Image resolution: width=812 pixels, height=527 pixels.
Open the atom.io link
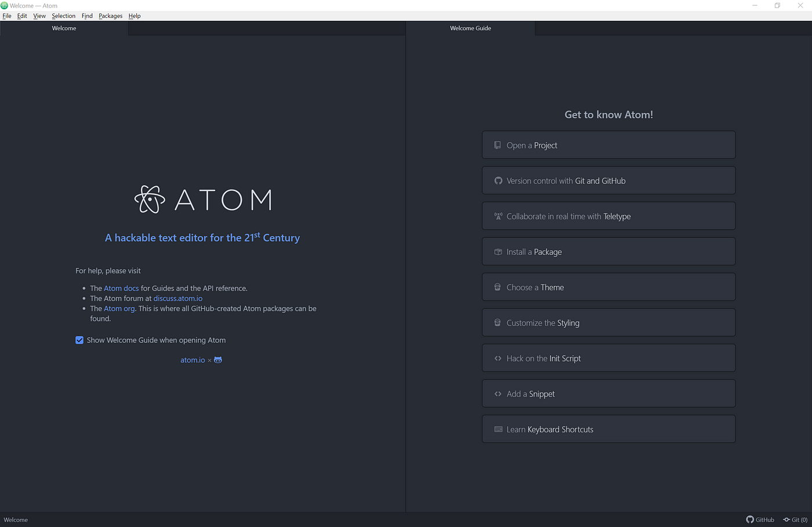[x=193, y=360]
